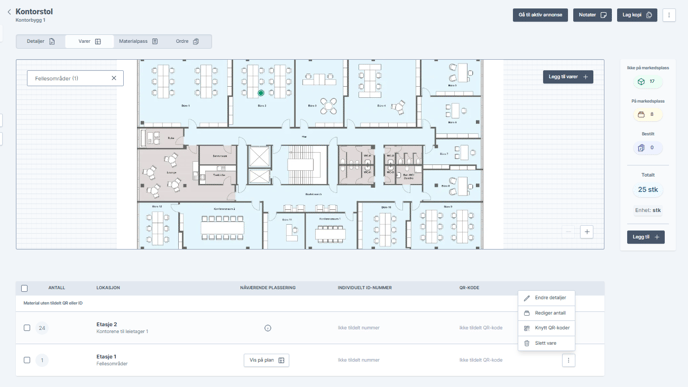Viewport: 688px width, 387px height.
Task: Click the Legg til varer button
Action: tap(568, 77)
